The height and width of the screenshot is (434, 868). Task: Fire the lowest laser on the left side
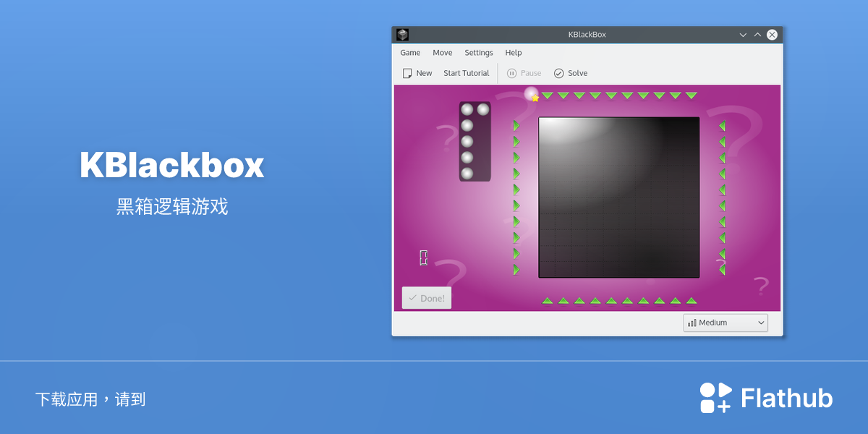click(x=516, y=269)
